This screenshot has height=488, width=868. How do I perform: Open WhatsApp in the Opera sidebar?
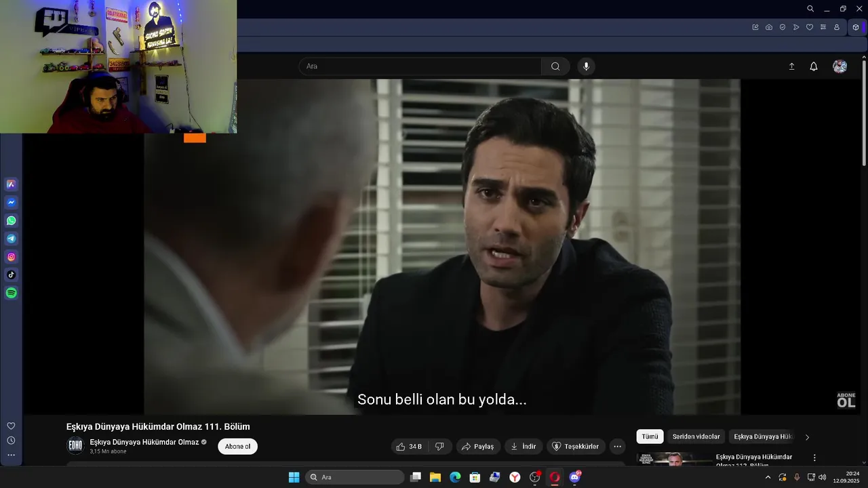[x=11, y=220]
